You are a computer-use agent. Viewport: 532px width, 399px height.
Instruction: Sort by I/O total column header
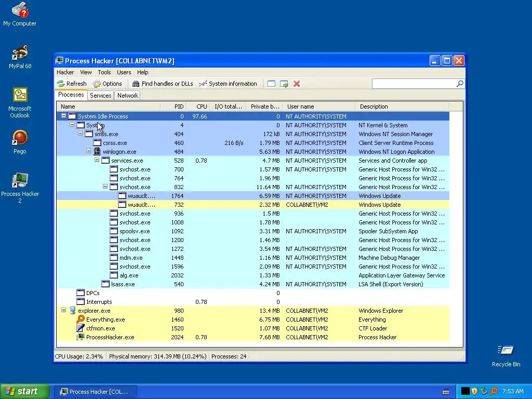coord(228,107)
